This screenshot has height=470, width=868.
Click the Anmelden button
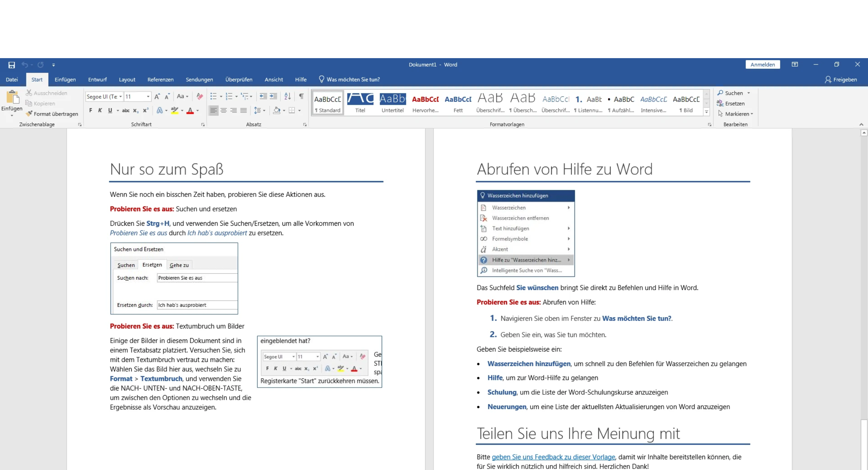(762, 65)
